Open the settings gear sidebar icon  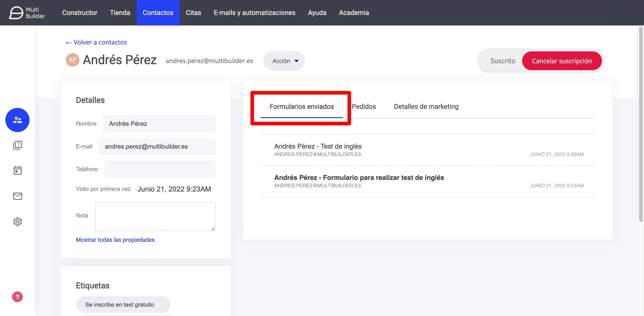coord(17,222)
